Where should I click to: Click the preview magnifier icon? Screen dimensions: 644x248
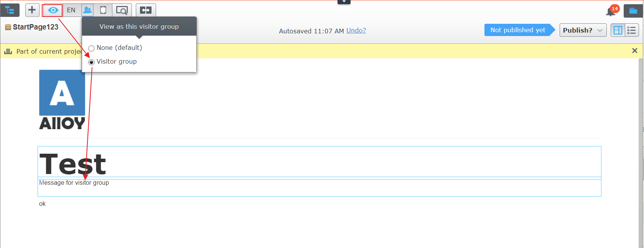coord(122,10)
